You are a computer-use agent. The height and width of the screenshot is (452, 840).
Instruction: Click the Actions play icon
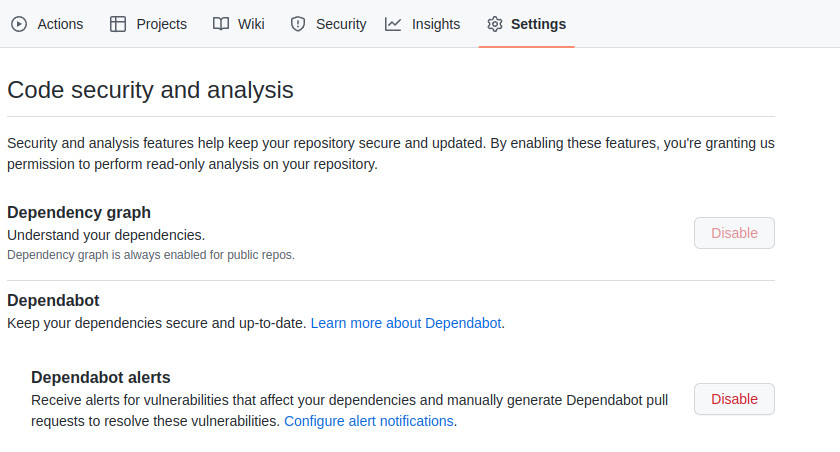[x=19, y=24]
